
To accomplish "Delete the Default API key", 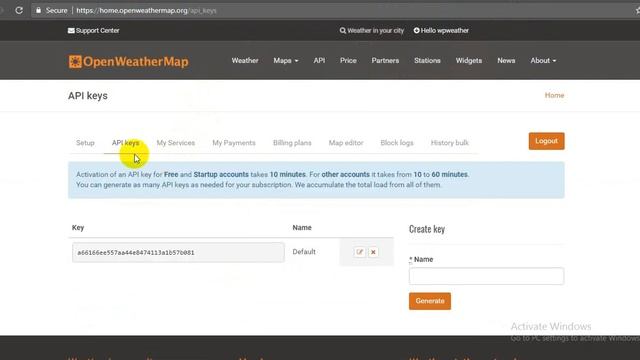I will click(x=373, y=252).
